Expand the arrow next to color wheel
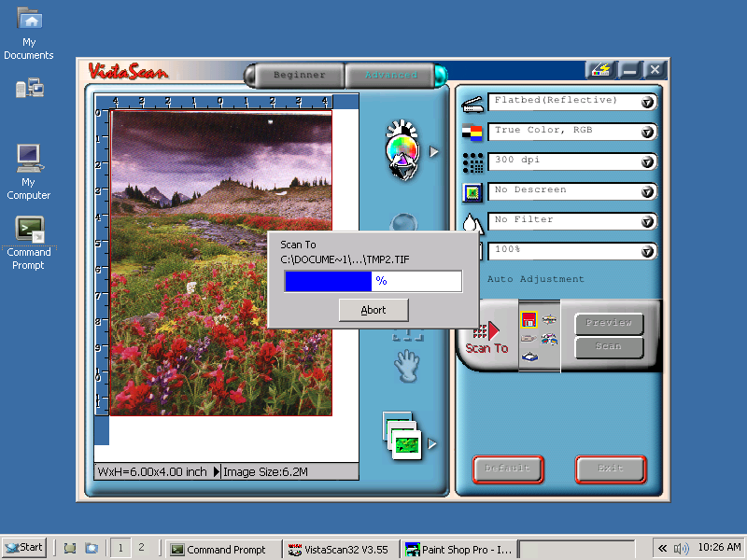Viewport: 747px width, 560px height. point(433,150)
